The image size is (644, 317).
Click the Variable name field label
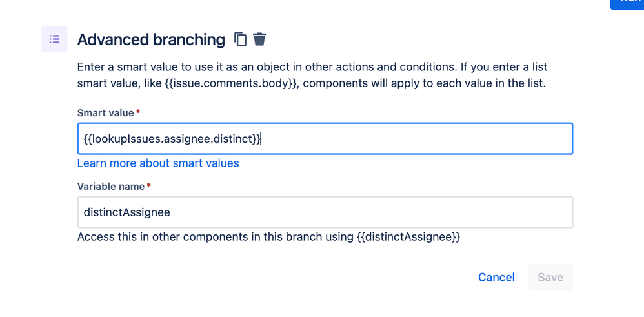click(x=111, y=187)
